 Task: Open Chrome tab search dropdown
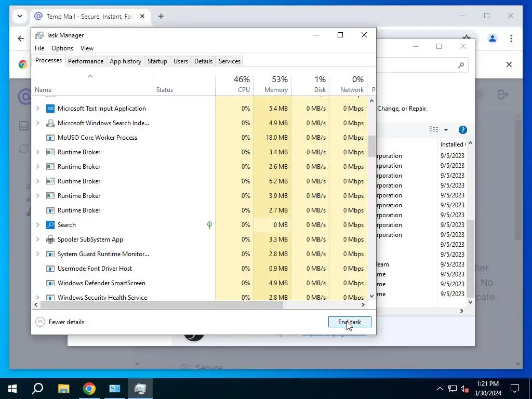[20, 16]
